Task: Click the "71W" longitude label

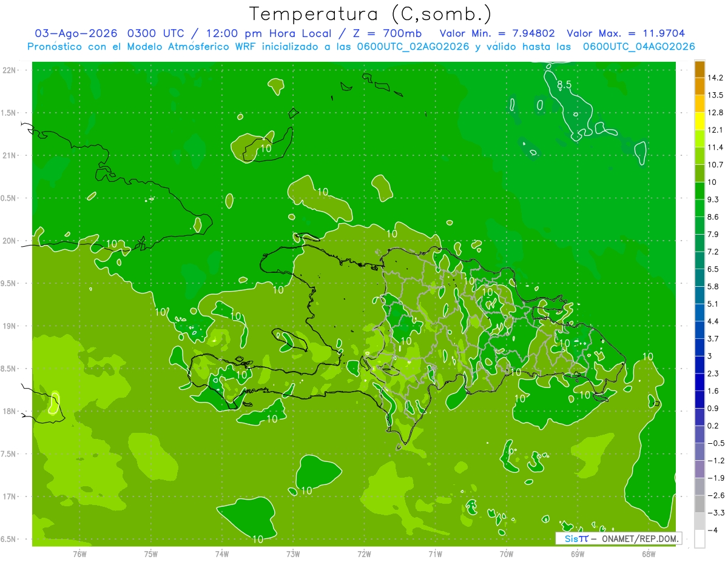Action: click(x=435, y=554)
